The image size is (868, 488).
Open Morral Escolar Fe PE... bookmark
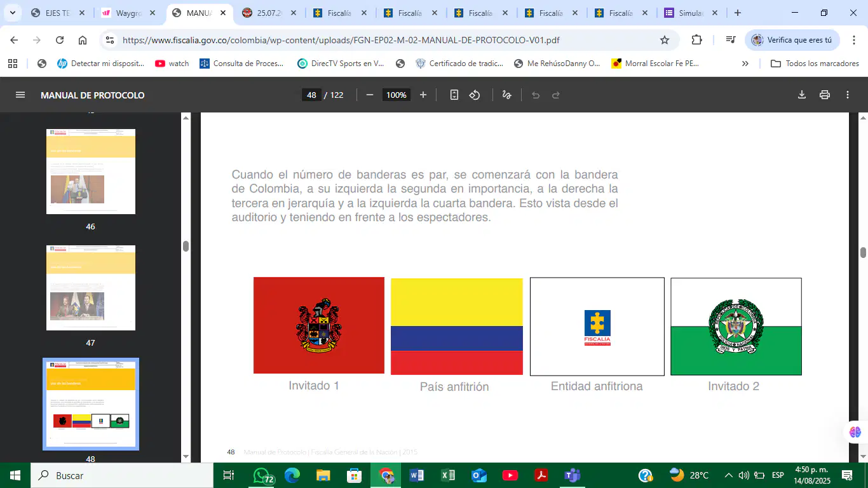(x=655, y=64)
